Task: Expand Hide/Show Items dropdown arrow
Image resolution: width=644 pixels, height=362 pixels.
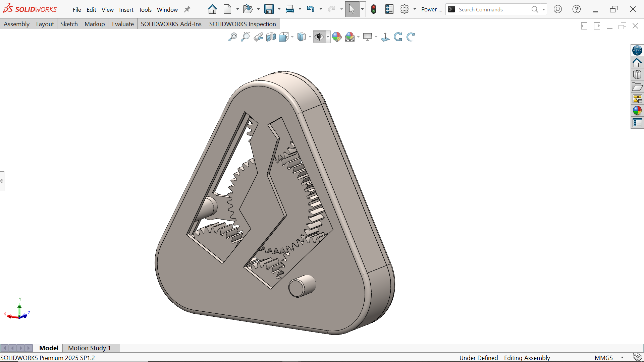Action: click(x=328, y=37)
